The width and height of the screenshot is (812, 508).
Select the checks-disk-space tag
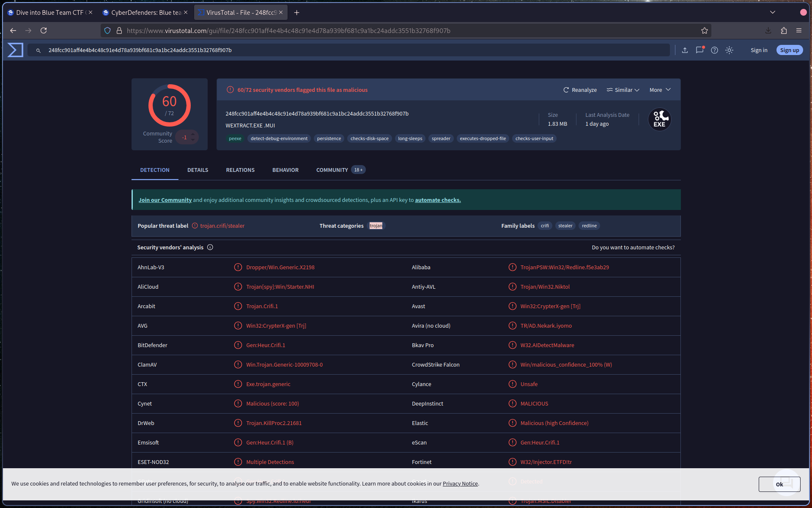370,138
